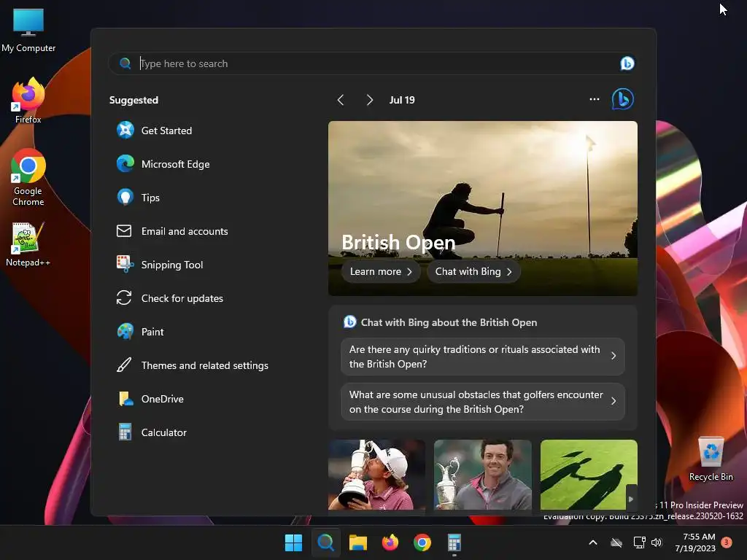Focus the Type here to search field
This screenshot has height=560, width=747.
tap(371, 63)
